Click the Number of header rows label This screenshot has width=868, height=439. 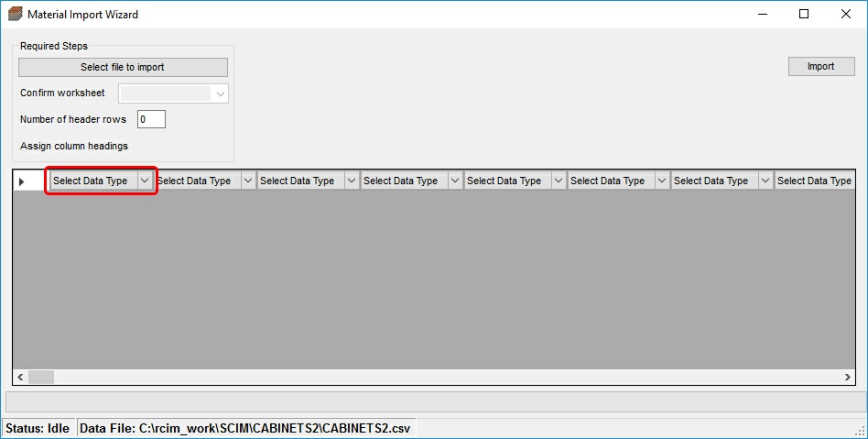point(73,119)
